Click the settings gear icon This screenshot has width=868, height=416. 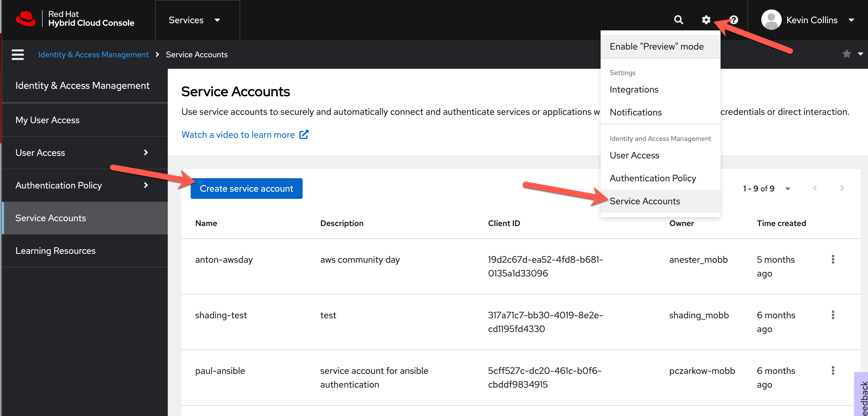(x=706, y=19)
